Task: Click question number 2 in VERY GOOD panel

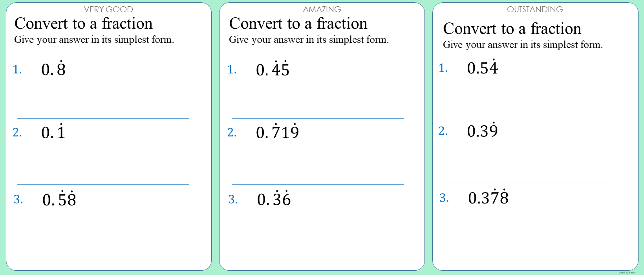Action: (x=17, y=133)
